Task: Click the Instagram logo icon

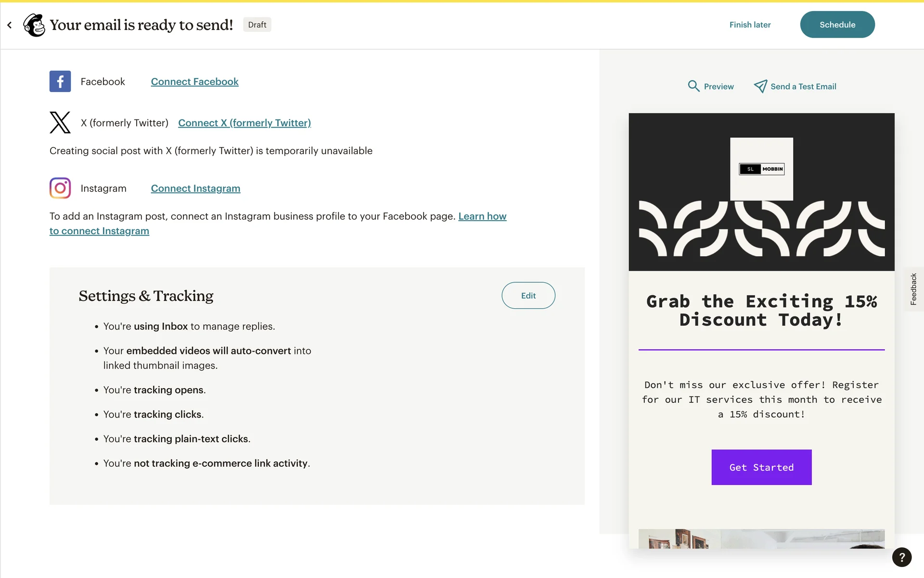Action: tap(60, 188)
